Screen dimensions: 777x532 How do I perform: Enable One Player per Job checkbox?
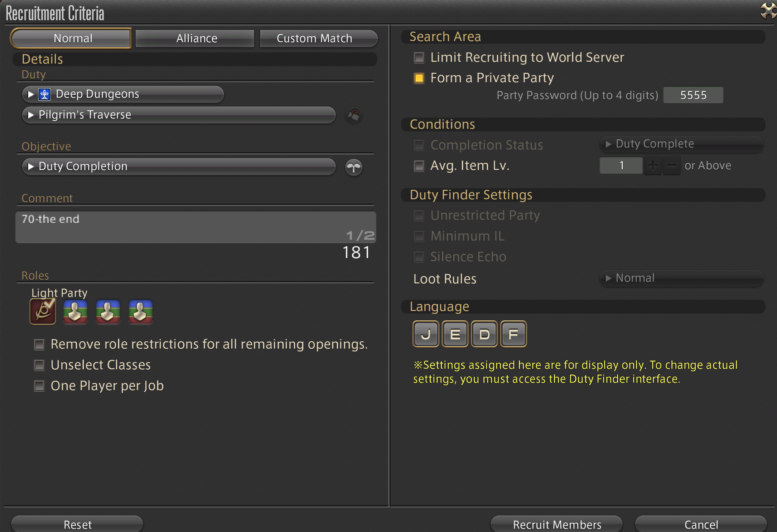[x=39, y=386]
